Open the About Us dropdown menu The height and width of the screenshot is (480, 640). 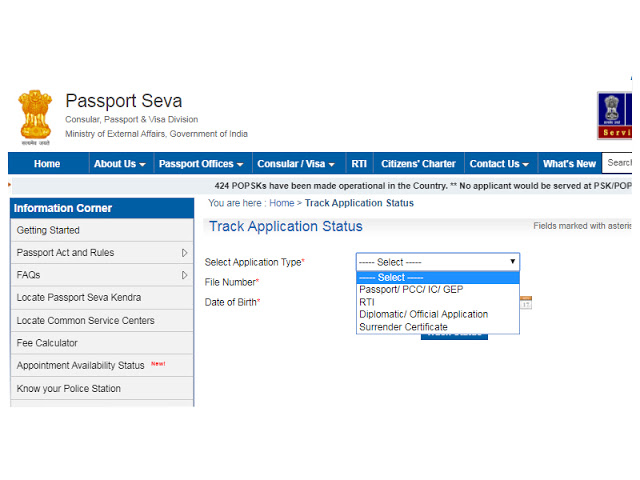click(x=120, y=164)
